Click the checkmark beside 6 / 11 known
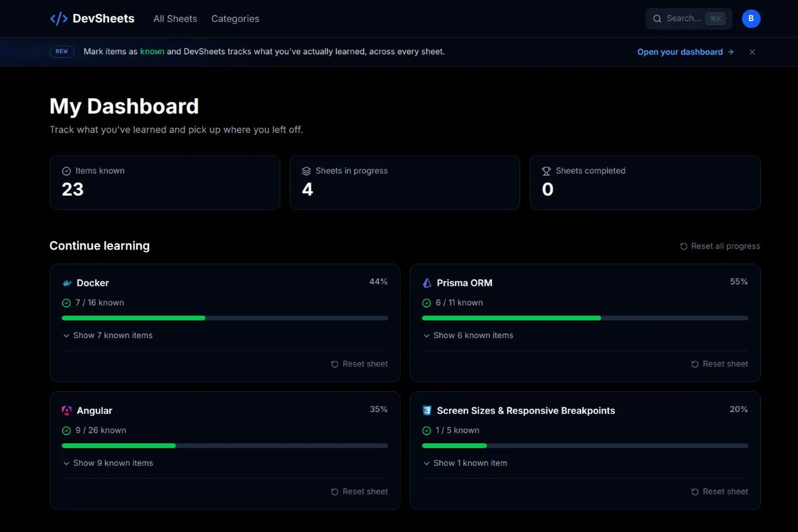This screenshot has height=532, width=798. [426, 303]
